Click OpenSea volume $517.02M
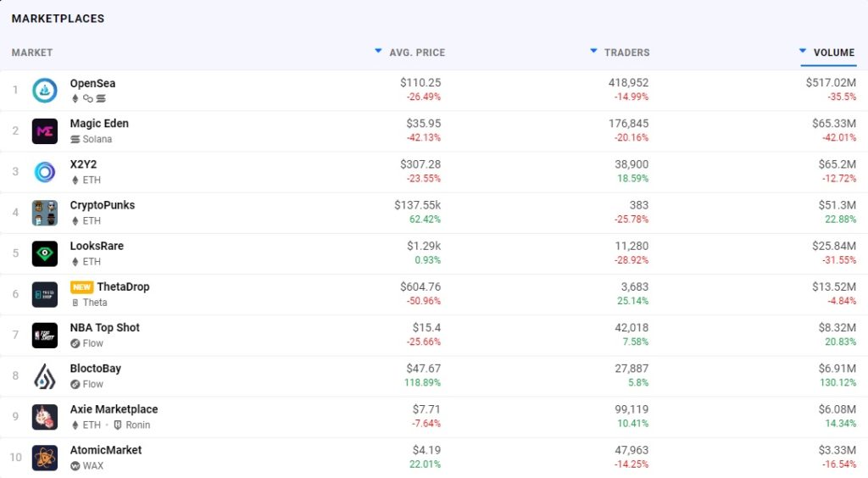The width and height of the screenshot is (868, 478). 831,83
